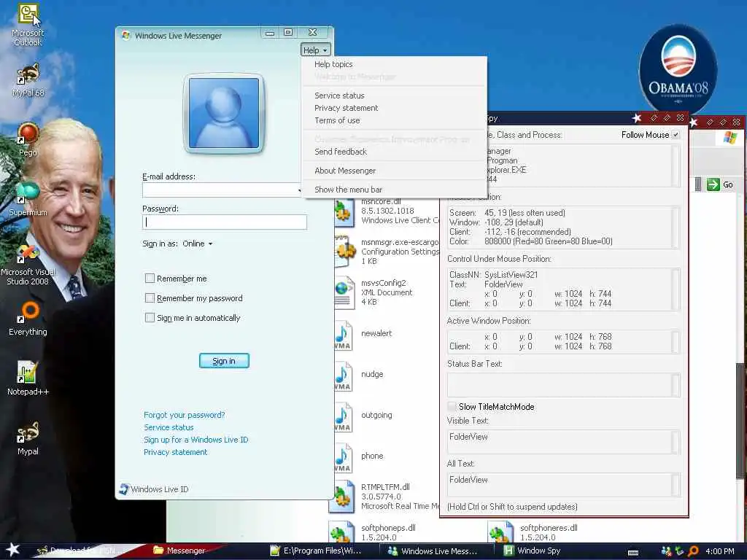The height and width of the screenshot is (560, 747).
Task: Select Service status in Help menu
Action: 339,96
